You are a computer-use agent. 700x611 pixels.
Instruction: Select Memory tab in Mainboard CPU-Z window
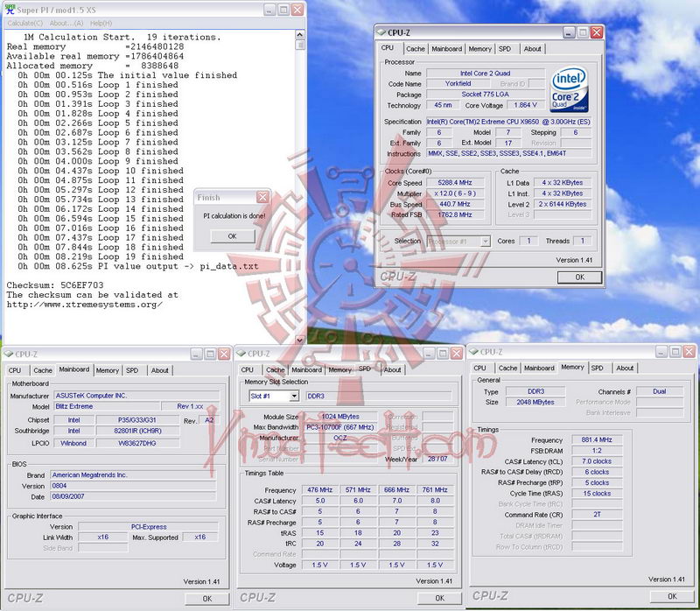107,370
